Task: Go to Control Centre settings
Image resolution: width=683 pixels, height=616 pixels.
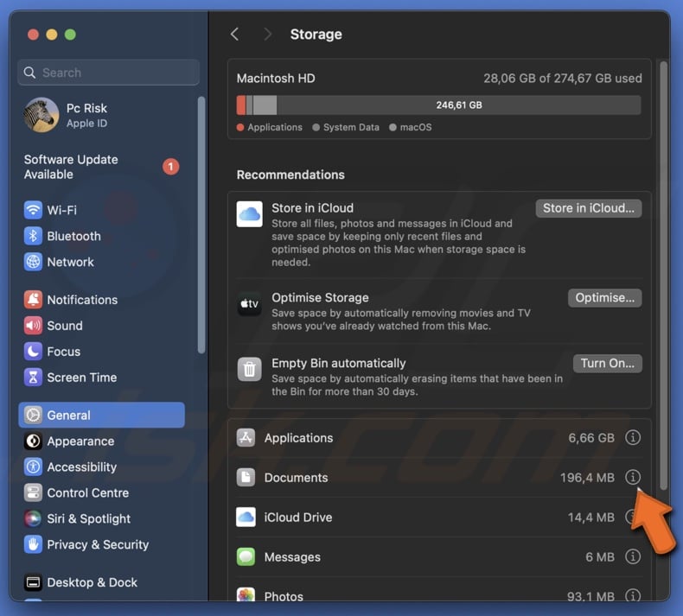Action: click(x=101, y=492)
